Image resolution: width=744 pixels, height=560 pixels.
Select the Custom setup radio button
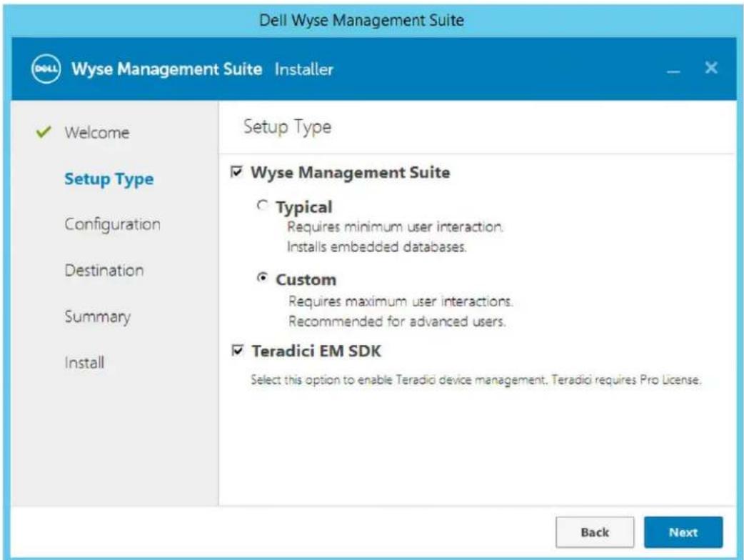point(262,277)
